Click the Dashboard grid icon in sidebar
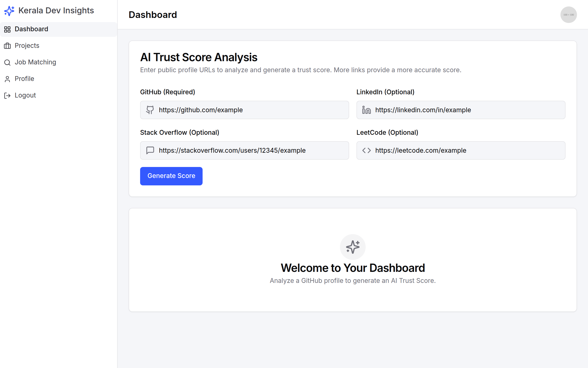588x368 pixels. click(x=7, y=29)
